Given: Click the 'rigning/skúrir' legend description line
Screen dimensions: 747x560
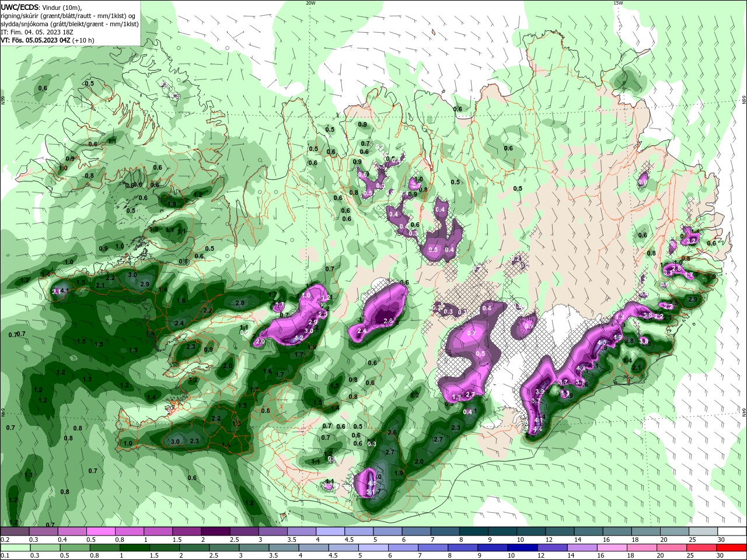Looking at the screenshot, I should tap(68, 16).
